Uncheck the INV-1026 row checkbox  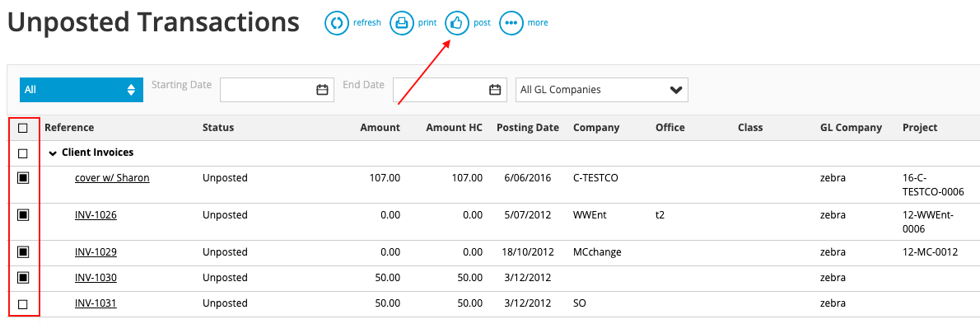(23, 215)
